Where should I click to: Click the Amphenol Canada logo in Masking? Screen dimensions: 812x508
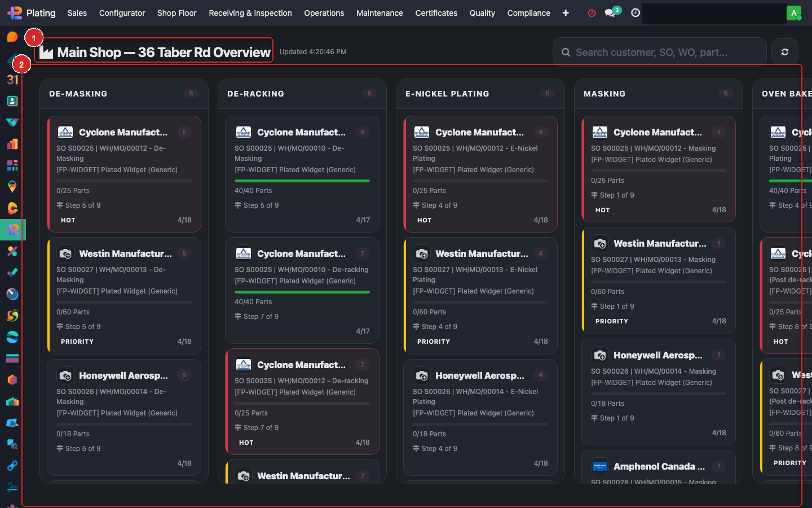tap(600, 466)
